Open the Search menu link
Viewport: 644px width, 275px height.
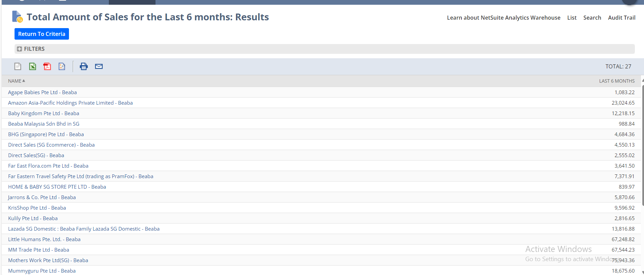(x=592, y=18)
